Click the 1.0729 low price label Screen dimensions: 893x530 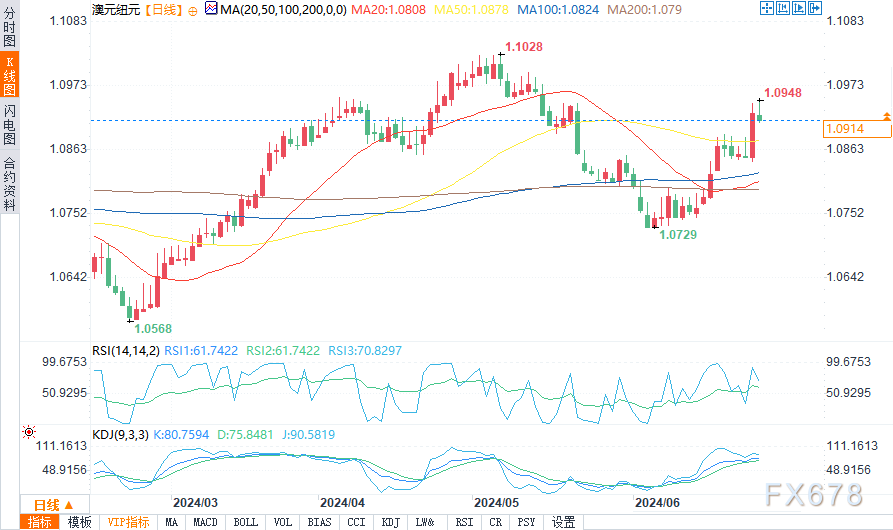coord(678,235)
